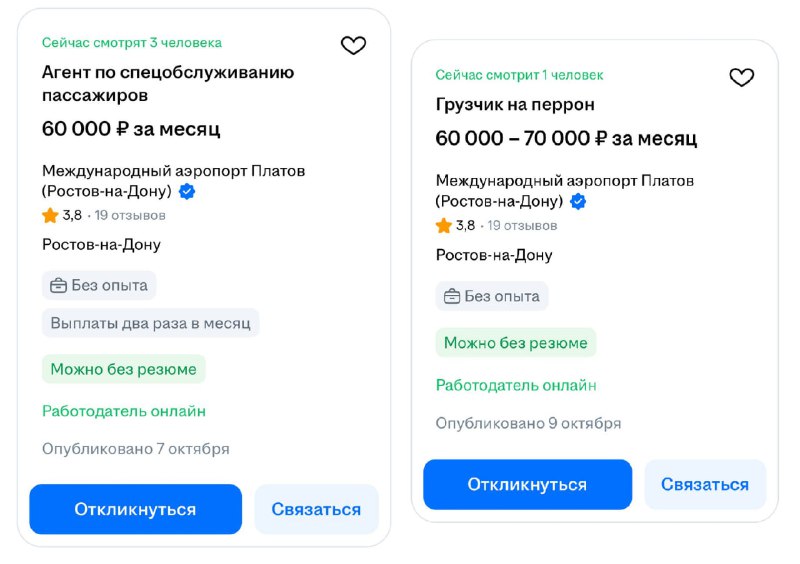The image size is (800, 564).
Task: View 19 отзывов in the Агент card
Action: (130, 215)
